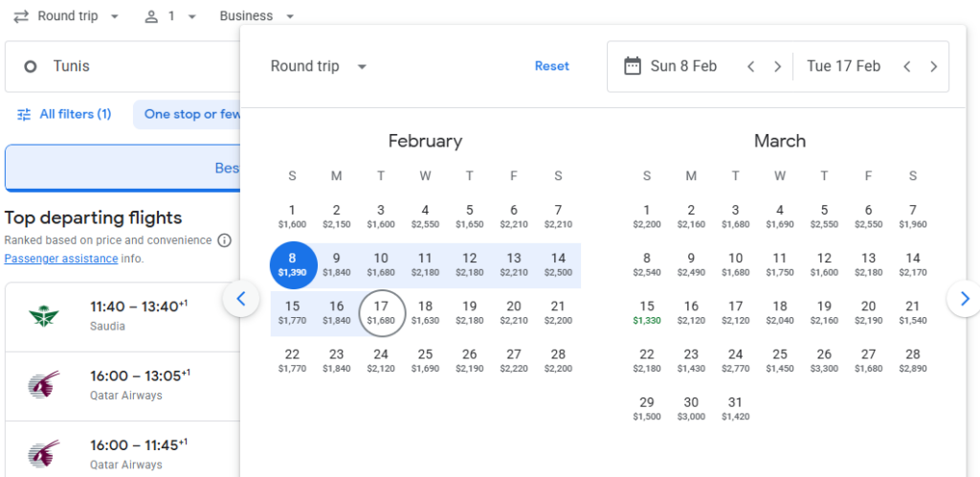This screenshot has height=477, width=980.
Task: Click the round trip swap arrows icon
Action: coord(21,16)
